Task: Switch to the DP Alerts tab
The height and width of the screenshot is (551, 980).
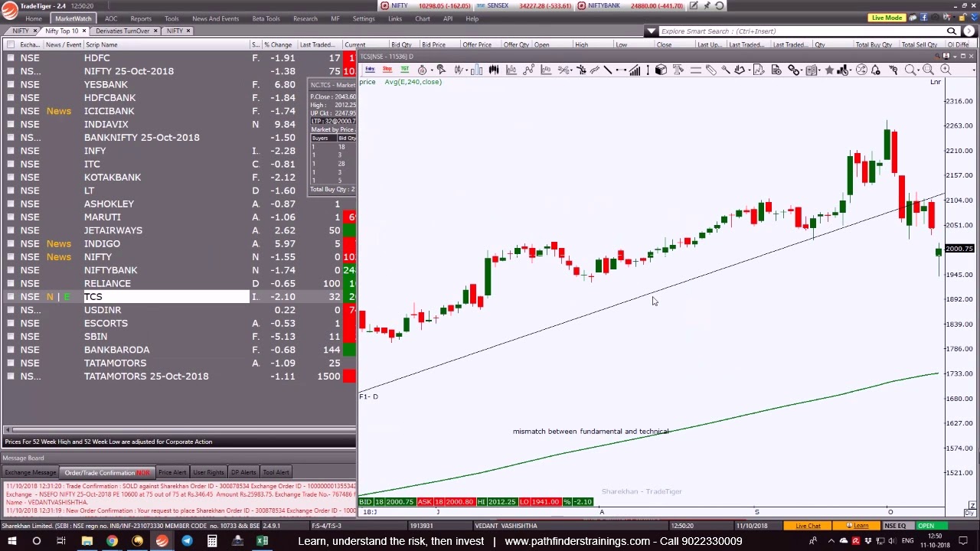Action: [243, 472]
